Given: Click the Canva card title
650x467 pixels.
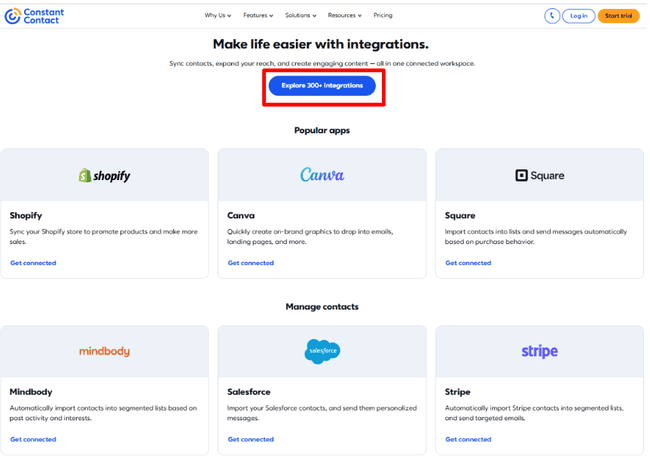Looking at the screenshot, I should [x=242, y=216].
